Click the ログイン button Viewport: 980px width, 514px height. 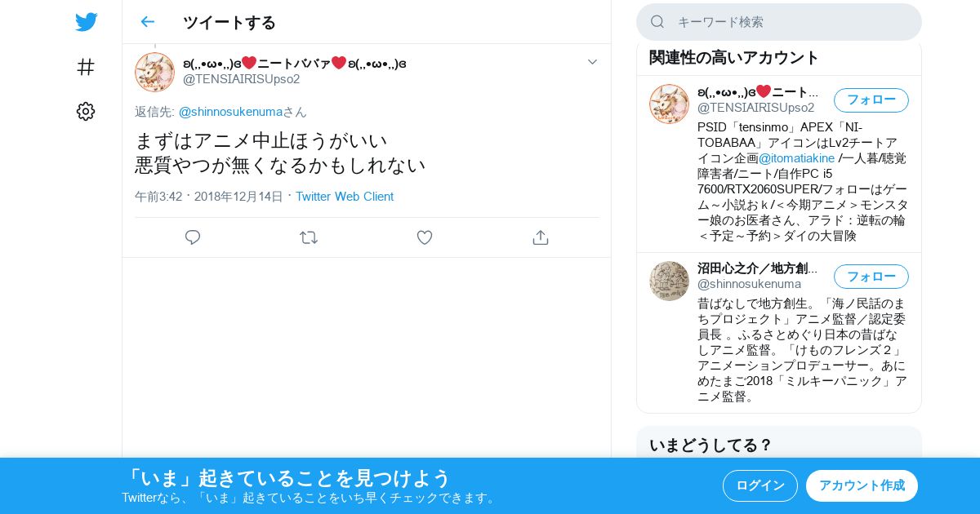(x=760, y=485)
